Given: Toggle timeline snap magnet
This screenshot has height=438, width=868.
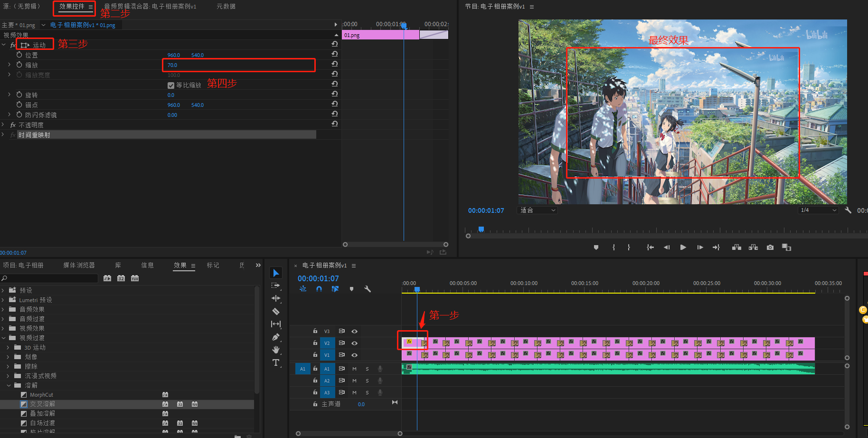Looking at the screenshot, I should point(319,289).
